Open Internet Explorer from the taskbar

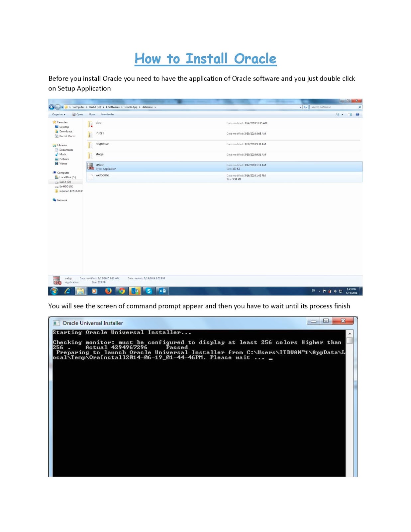point(67,291)
